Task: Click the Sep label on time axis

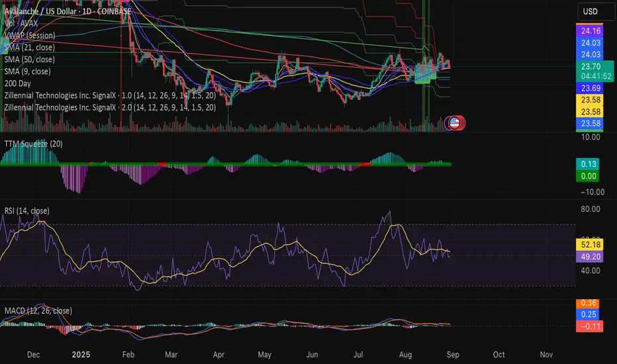Action: coord(453,355)
